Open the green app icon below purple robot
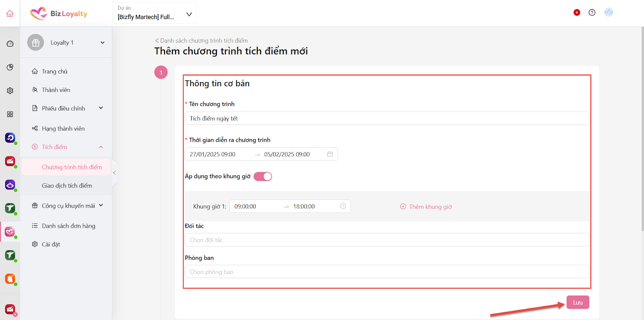 tap(10, 208)
